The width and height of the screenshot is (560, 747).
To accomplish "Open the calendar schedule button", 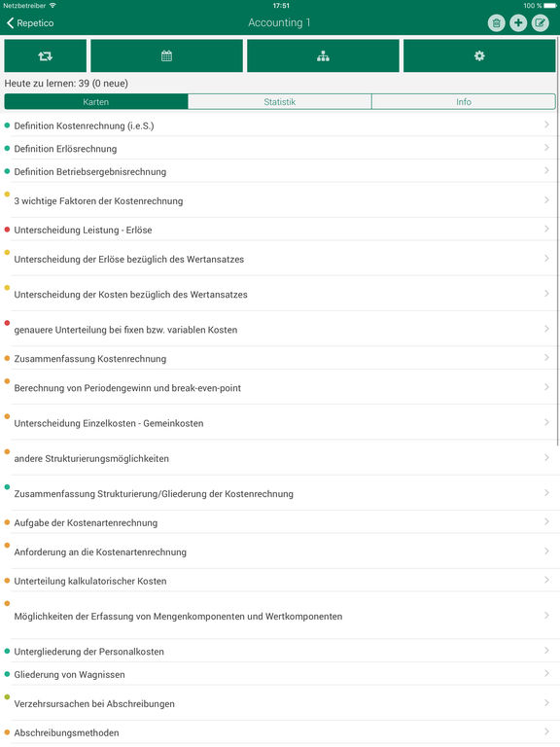I will click(166, 55).
